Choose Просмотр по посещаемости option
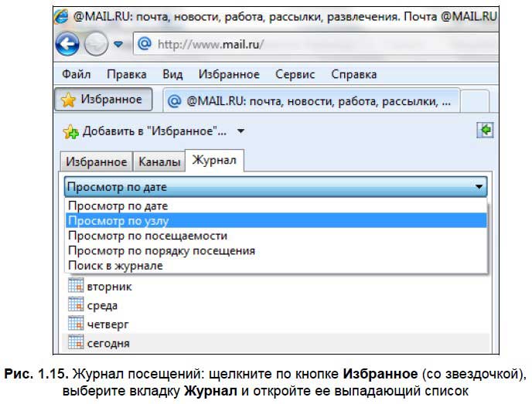Viewport: 532px width, 404px height. pyautogui.click(x=276, y=236)
